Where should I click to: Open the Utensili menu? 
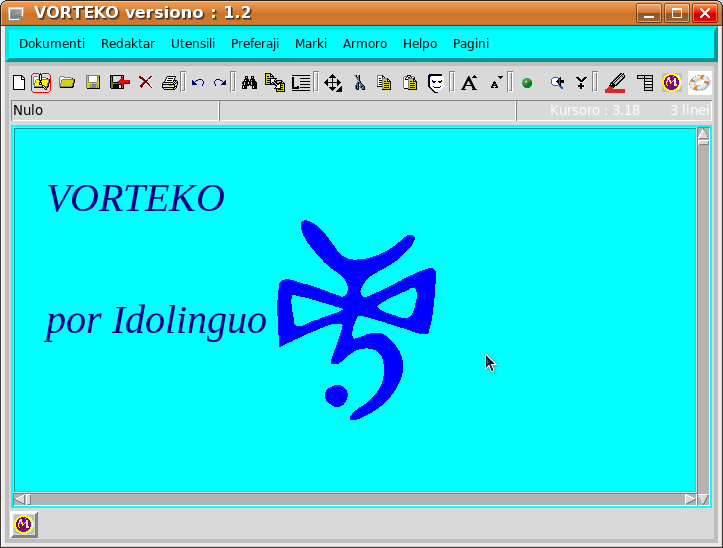(193, 43)
